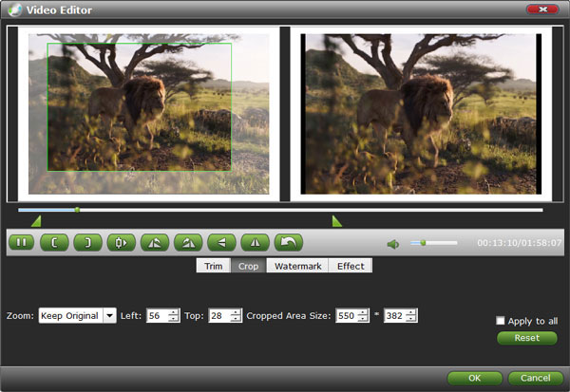Screen dimensions: 570x392
Task: Mute audio via speaker icon
Action: pyautogui.click(x=393, y=244)
